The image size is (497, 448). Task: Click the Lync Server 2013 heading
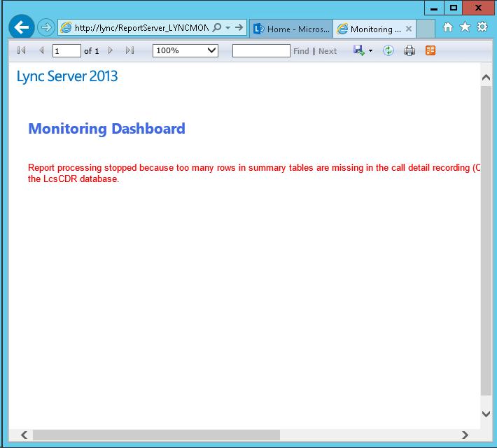67,76
